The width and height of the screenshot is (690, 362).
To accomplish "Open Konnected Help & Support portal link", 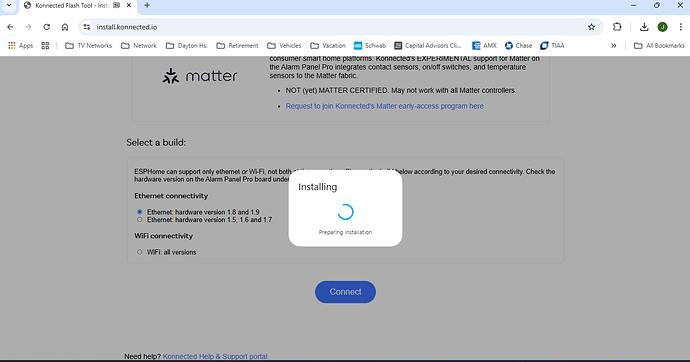I will point(215,356).
